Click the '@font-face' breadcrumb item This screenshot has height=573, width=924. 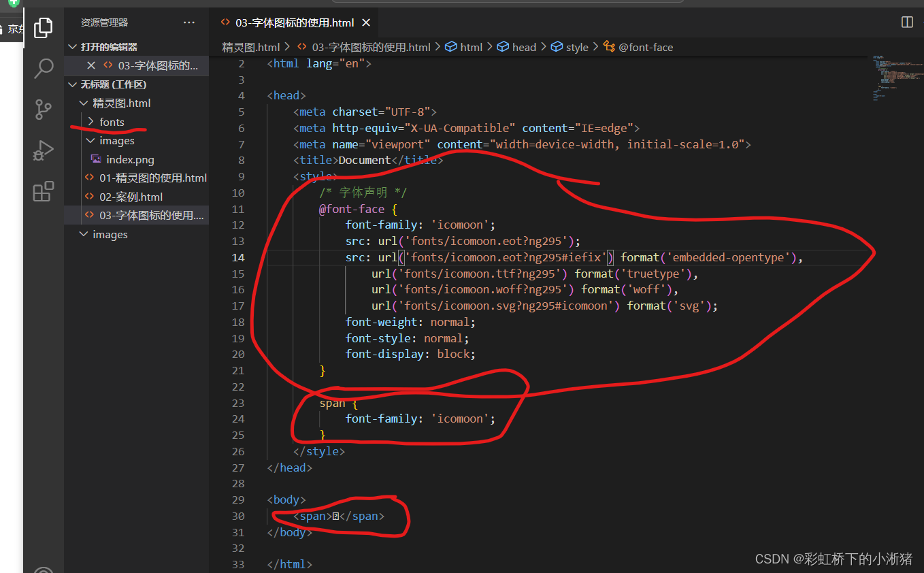pyautogui.click(x=645, y=47)
